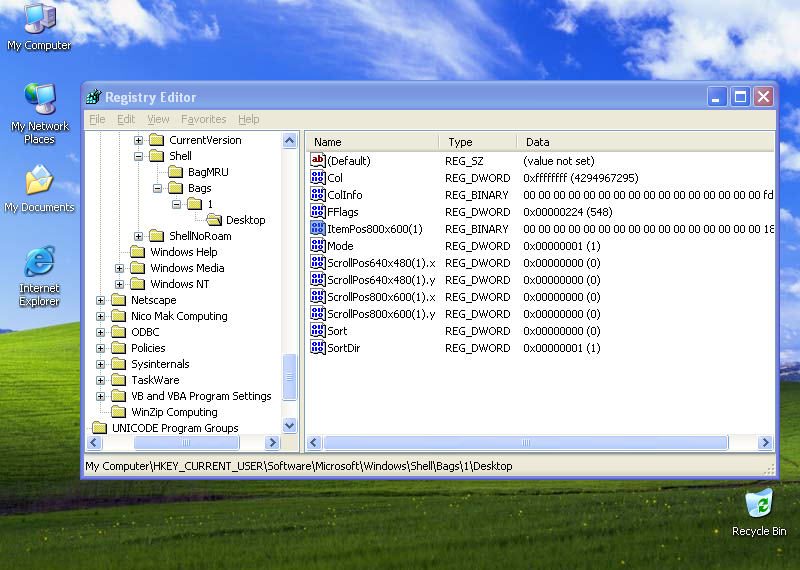800x570 pixels.
Task: Expand the TaskWare key
Action: click(100, 380)
